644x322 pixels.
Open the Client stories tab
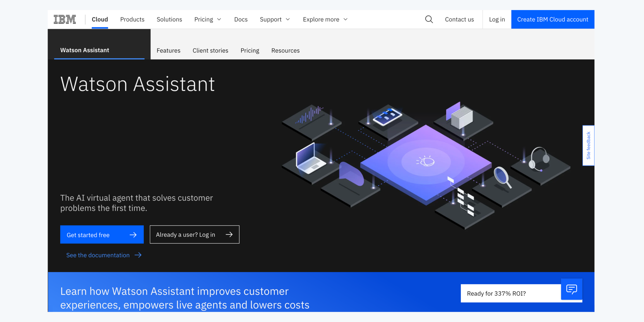(210, 50)
